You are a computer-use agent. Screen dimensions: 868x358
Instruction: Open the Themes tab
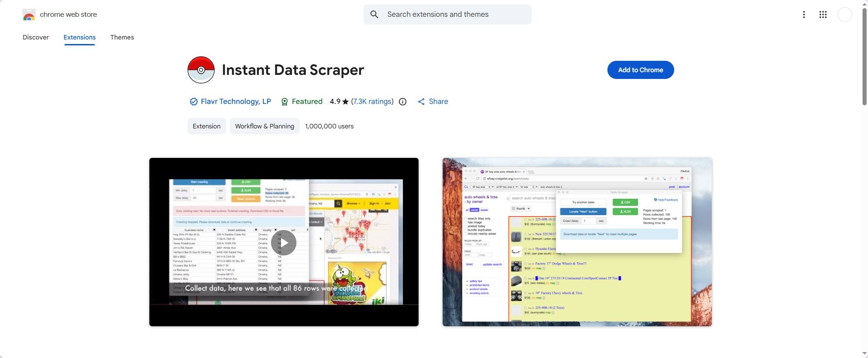pyautogui.click(x=122, y=37)
